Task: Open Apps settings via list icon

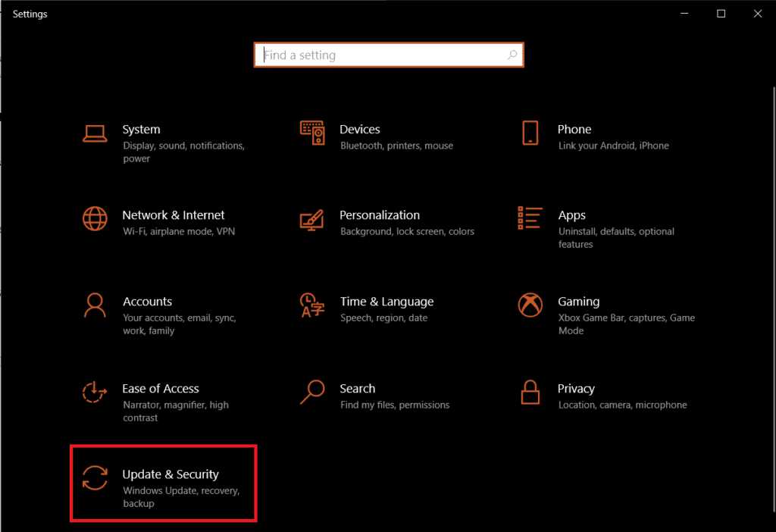Action: coord(530,219)
